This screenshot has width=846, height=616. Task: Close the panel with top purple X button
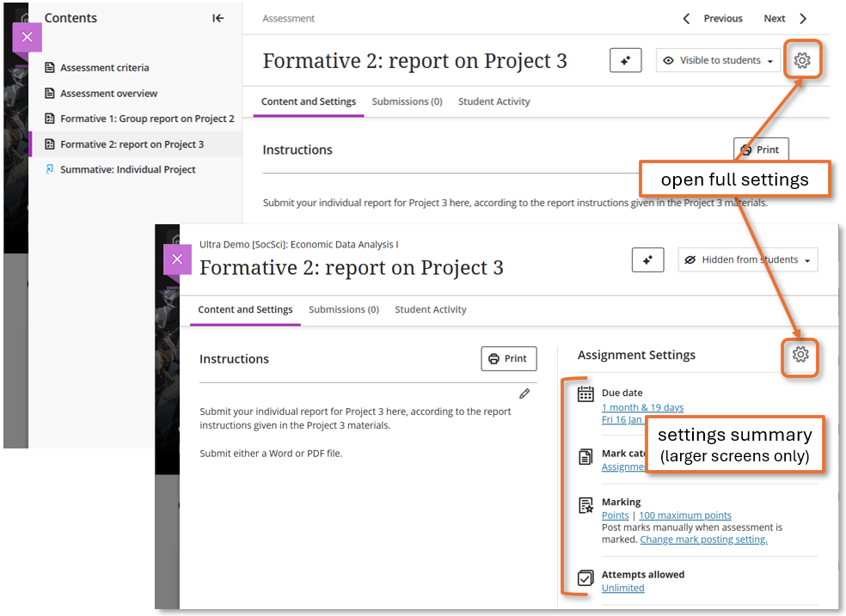(x=27, y=37)
